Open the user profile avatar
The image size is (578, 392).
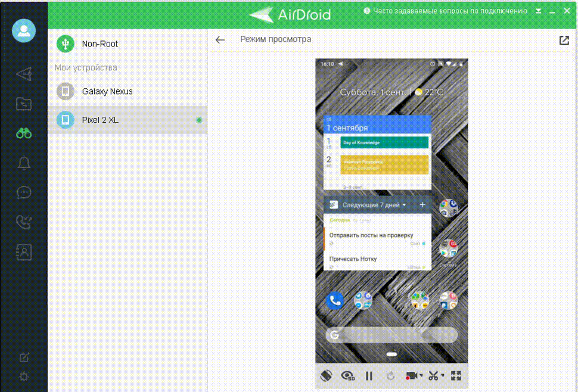[24, 30]
